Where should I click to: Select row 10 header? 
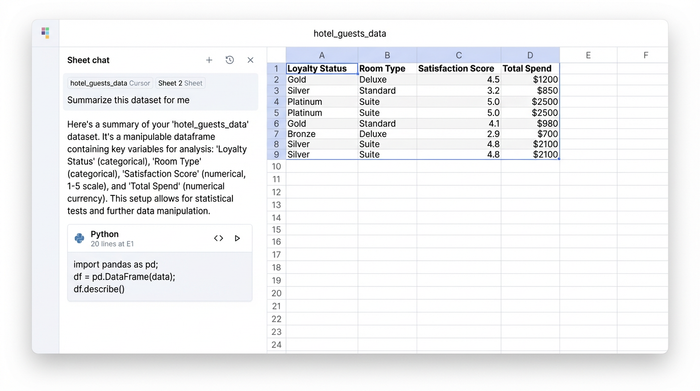276,166
